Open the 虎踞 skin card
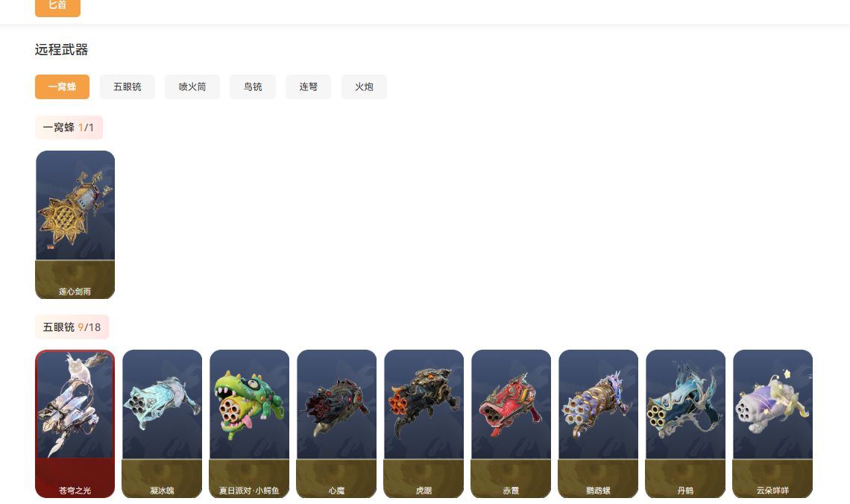 (424, 423)
